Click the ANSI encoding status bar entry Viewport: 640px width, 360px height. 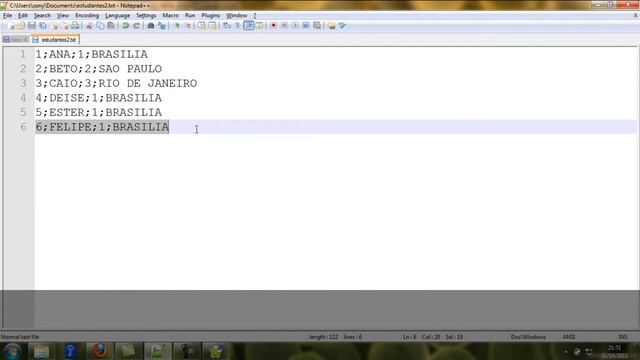point(569,337)
